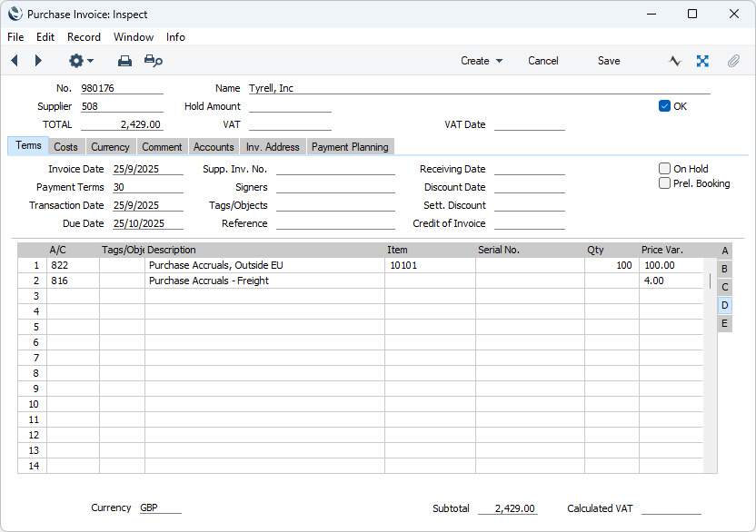The image size is (756, 532).
Task: Click the Supp. Inv. No. field
Action: tap(335, 169)
